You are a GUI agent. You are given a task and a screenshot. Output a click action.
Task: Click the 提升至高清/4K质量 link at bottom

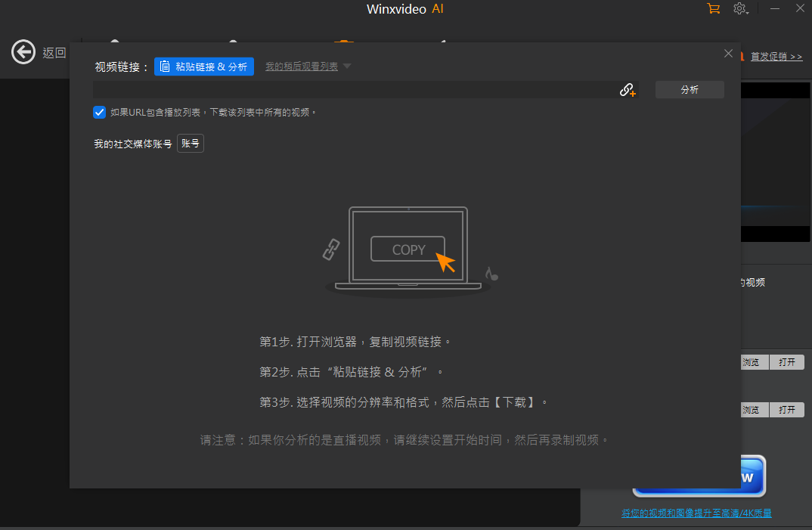coord(697,513)
